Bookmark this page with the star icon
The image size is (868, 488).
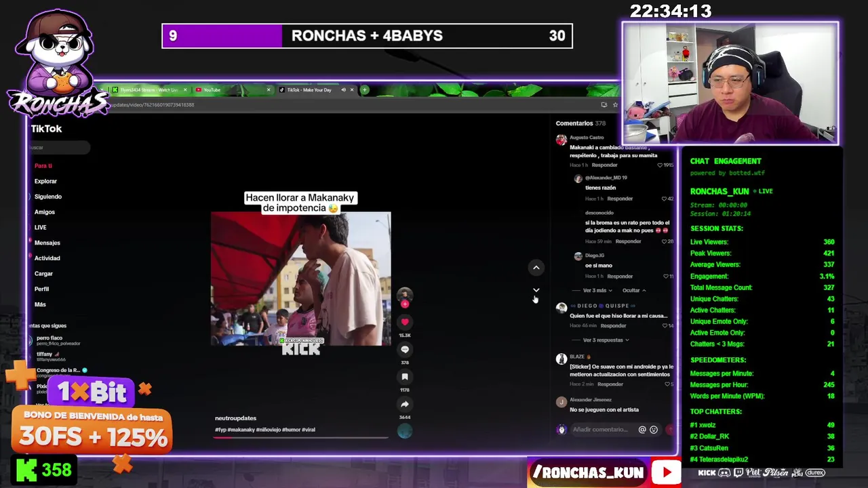[x=615, y=104]
